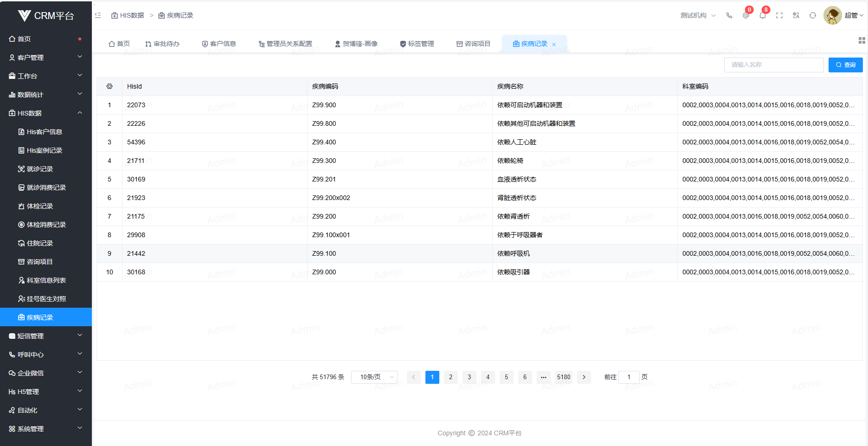Click the 查询 search button
Image resolution: width=868 pixels, height=446 pixels.
(845, 65)
